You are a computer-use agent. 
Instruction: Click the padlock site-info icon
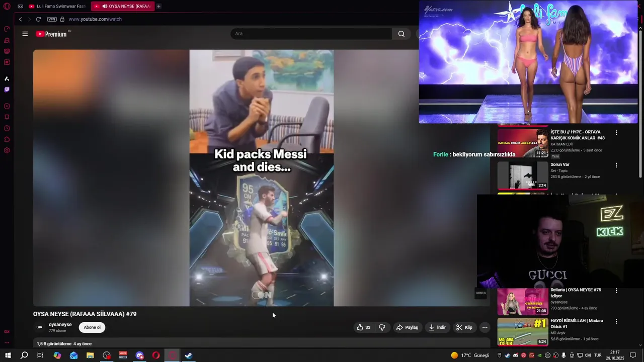[x=62, y=19]
